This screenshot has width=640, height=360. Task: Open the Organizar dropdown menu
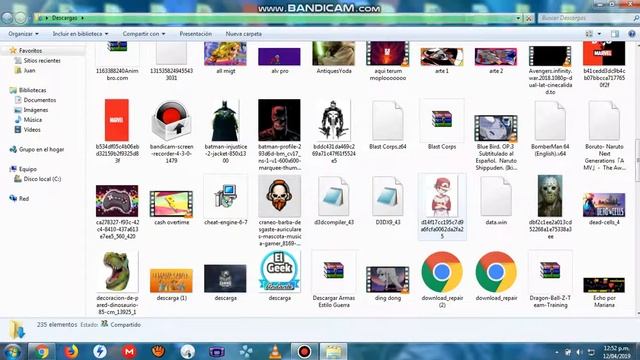pos(23,34)
